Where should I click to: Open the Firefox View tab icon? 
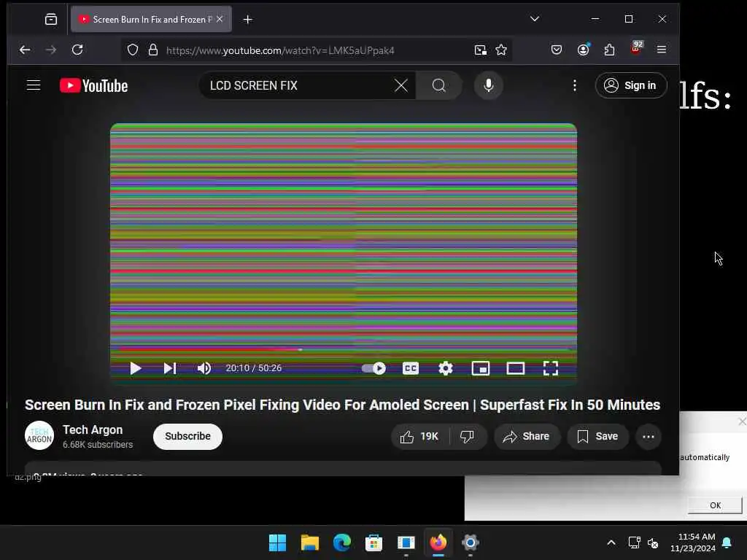(51, 20)
